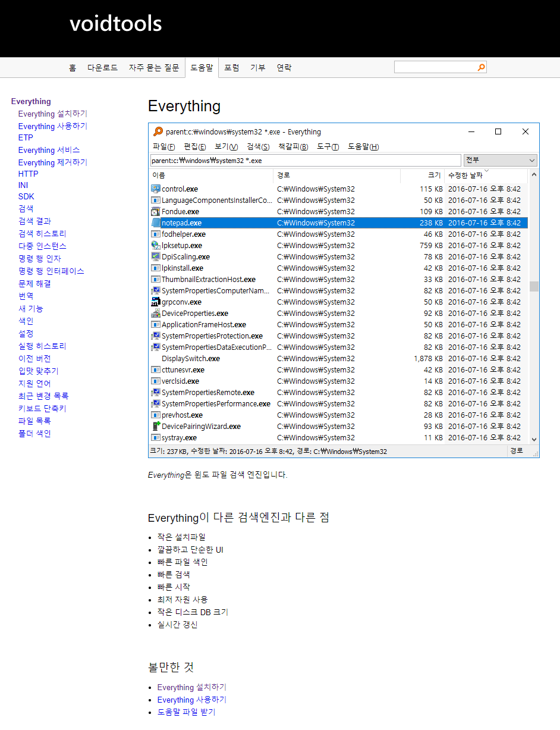
Task: Open the 연락 navigation link
Action: pyautogui.click(x=284, y=68)
